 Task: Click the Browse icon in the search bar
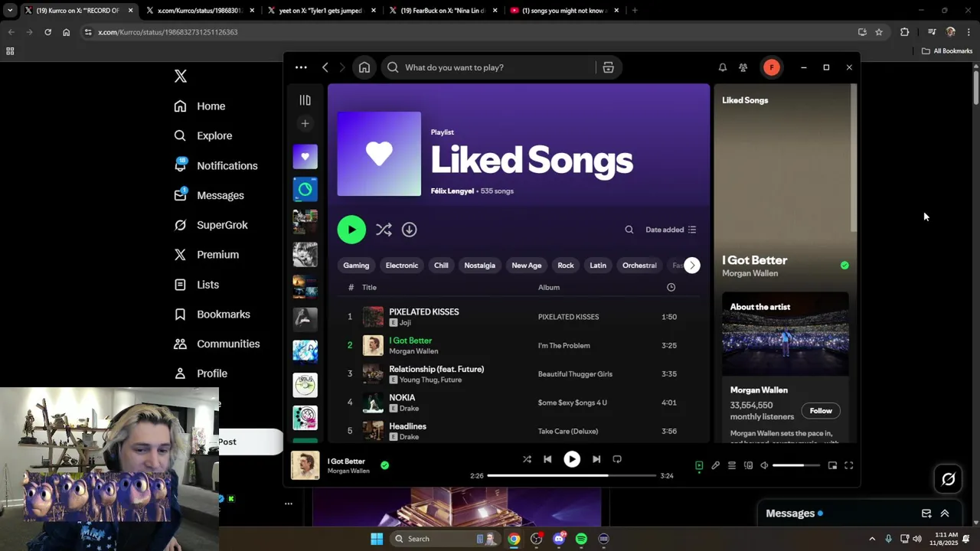pyautogui.click(x=608, y=67)
